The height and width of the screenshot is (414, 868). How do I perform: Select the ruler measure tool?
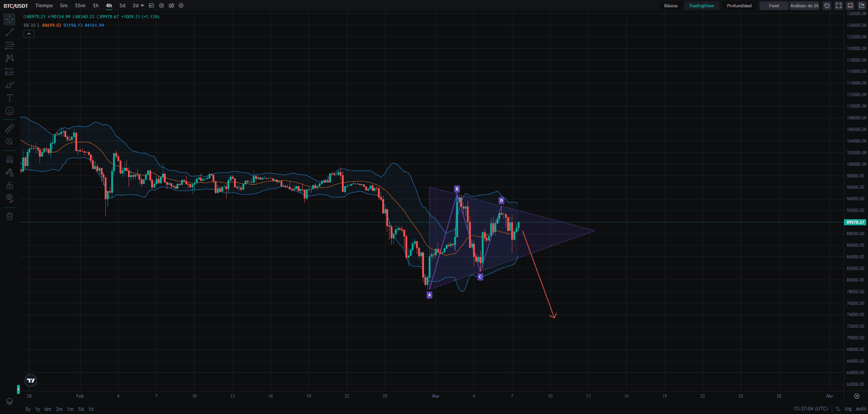click(10, 129)
